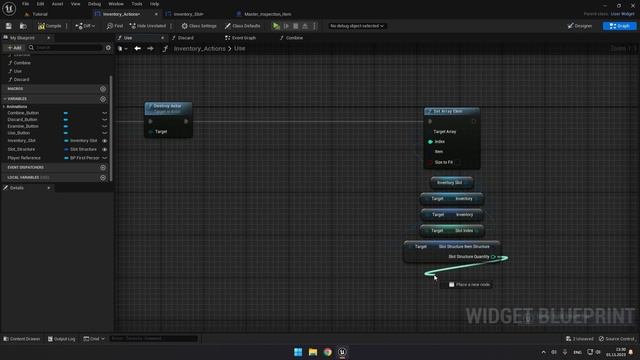Navigate forward in graph history
This screenshot has height=360, width=640.
coord(151,49)
